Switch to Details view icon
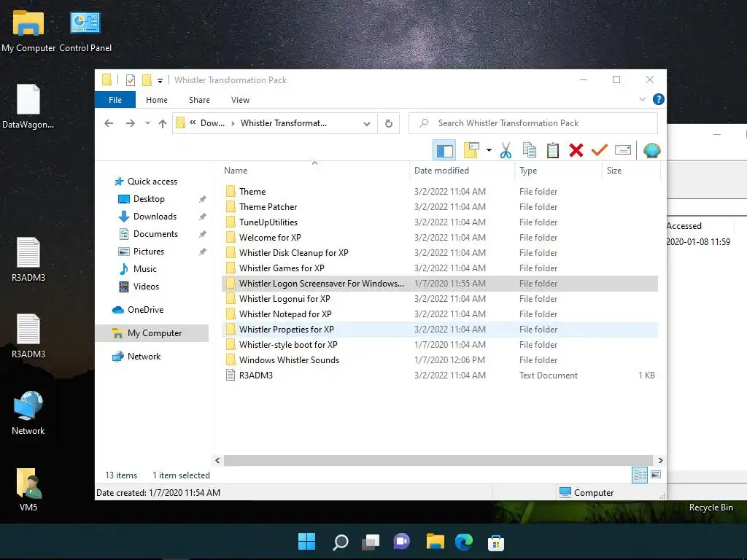Viewport: 747px width, 560px height. pyautogui.click(x=640, y=475)
